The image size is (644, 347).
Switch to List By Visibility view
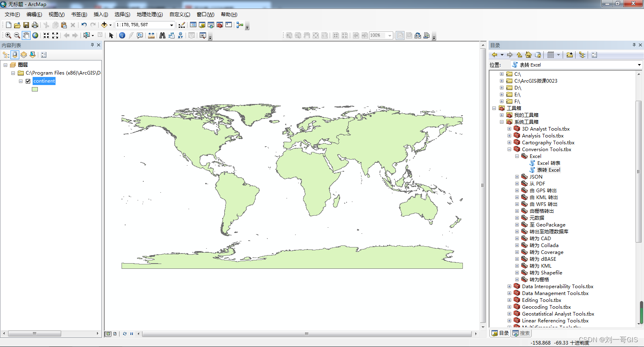[x=24, y=55]
